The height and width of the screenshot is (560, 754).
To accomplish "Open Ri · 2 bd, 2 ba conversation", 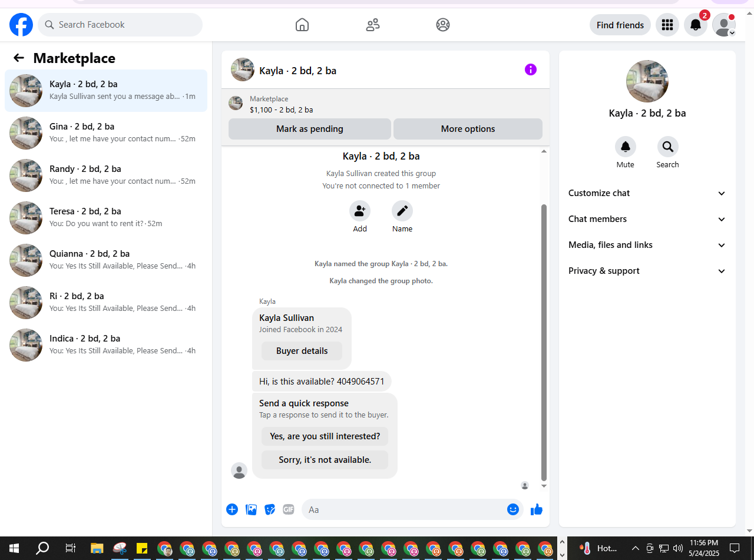I will 106,303.
